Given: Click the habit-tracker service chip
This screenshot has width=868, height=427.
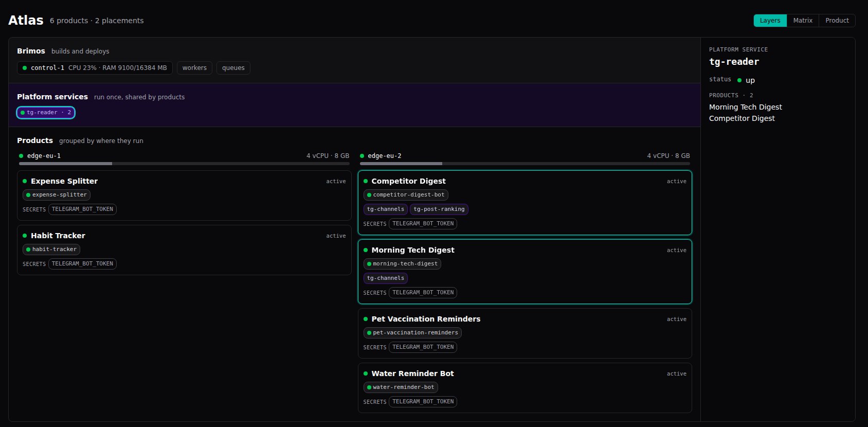Looking at the screenshot, I should pos(51,250).
